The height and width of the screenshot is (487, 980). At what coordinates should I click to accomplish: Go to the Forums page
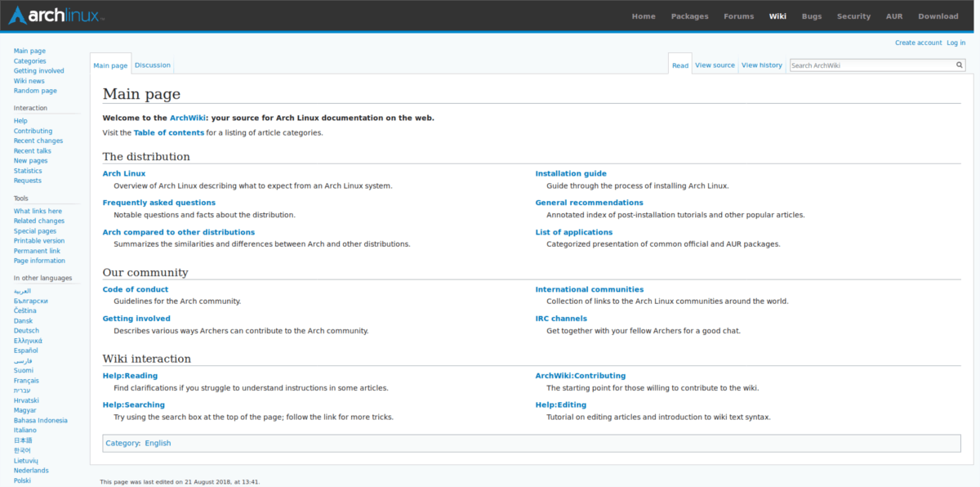pos(738,16)
